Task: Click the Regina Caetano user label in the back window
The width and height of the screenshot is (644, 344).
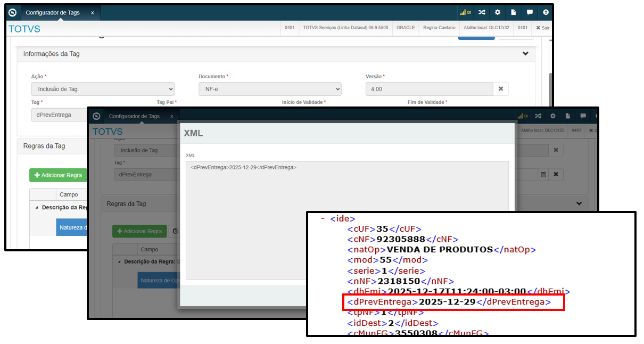Action: (440, 28)
